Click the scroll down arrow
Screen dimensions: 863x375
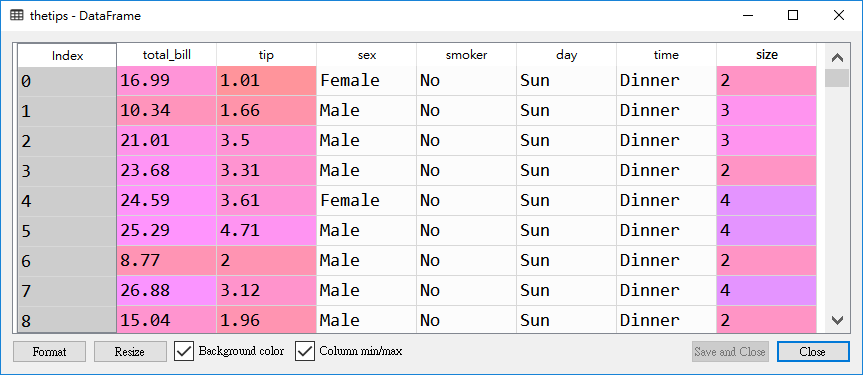837,320
